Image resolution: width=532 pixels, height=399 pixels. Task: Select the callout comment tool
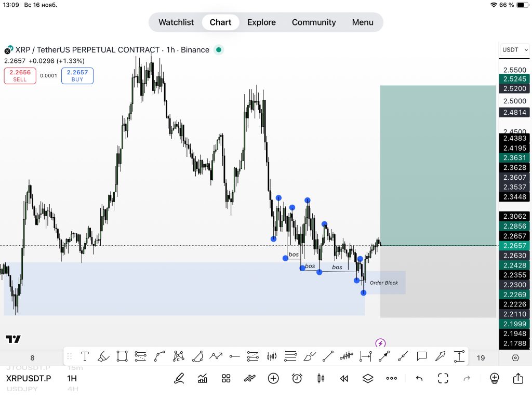tap(422, 356)
